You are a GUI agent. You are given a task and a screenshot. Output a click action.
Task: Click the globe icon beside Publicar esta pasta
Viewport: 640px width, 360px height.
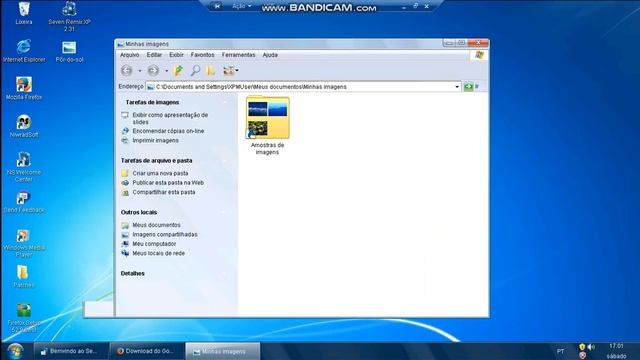125,182
